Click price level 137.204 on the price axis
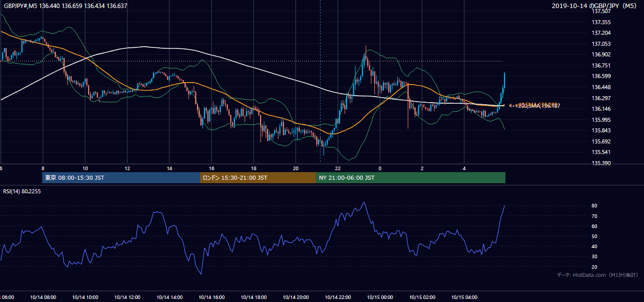644x302 pixels. pos(602,33)
